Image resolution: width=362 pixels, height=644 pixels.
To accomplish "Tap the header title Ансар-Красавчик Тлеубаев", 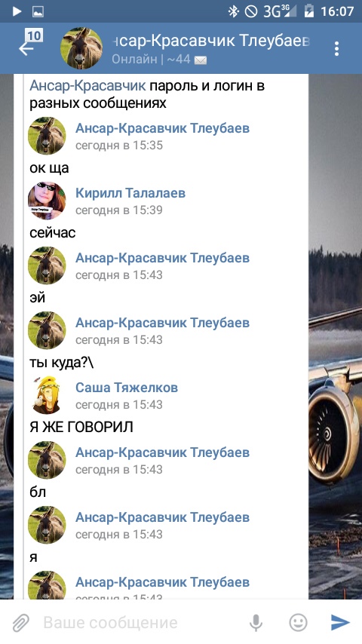I will click(x=210, y=41).
